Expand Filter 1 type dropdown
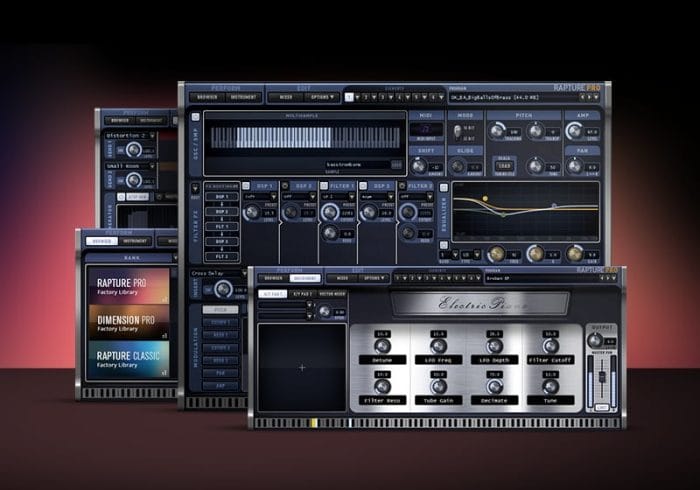 [x=352, y=196]
